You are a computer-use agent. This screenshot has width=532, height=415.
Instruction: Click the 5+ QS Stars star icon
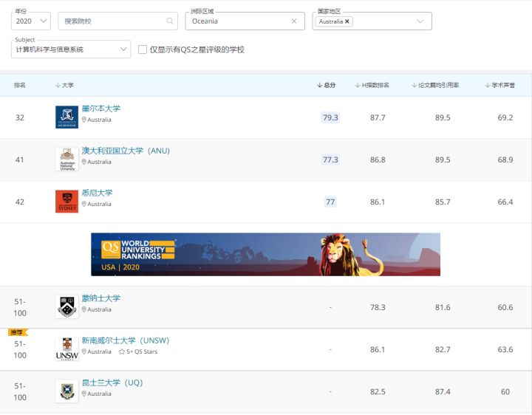click(122, 352)
